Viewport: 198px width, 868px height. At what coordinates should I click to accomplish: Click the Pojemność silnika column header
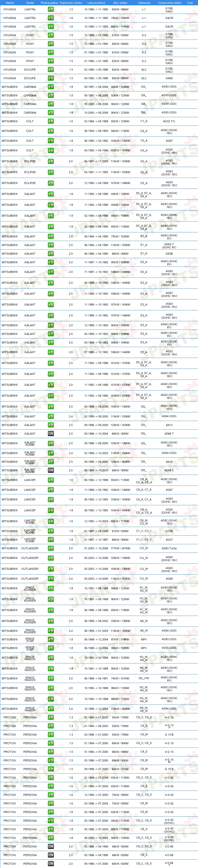[71, 3]
